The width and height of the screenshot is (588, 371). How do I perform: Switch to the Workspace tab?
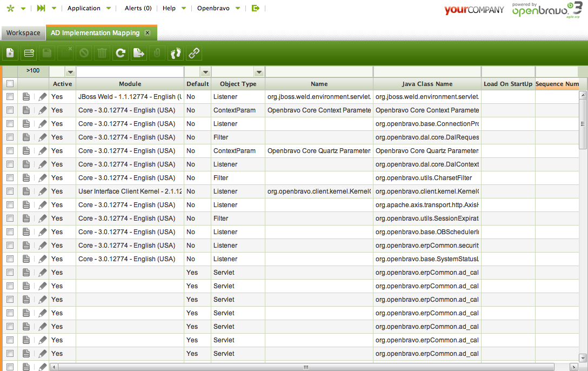23,32
